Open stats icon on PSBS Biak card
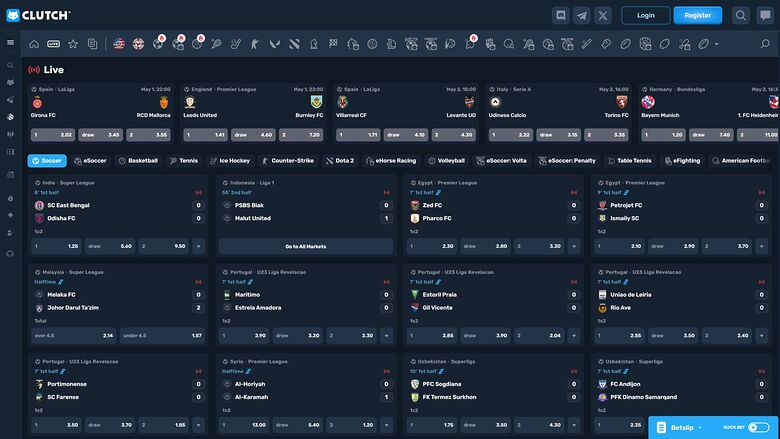 (387, 192)
